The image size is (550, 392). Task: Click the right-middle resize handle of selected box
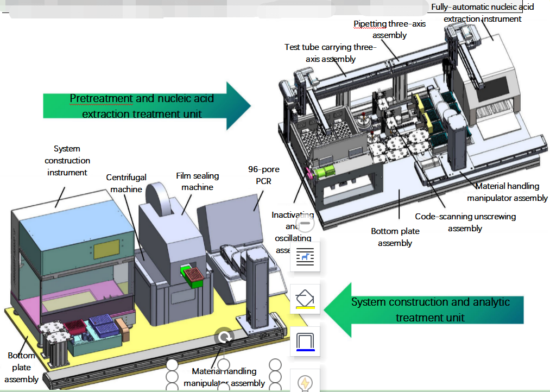[275, 377]
